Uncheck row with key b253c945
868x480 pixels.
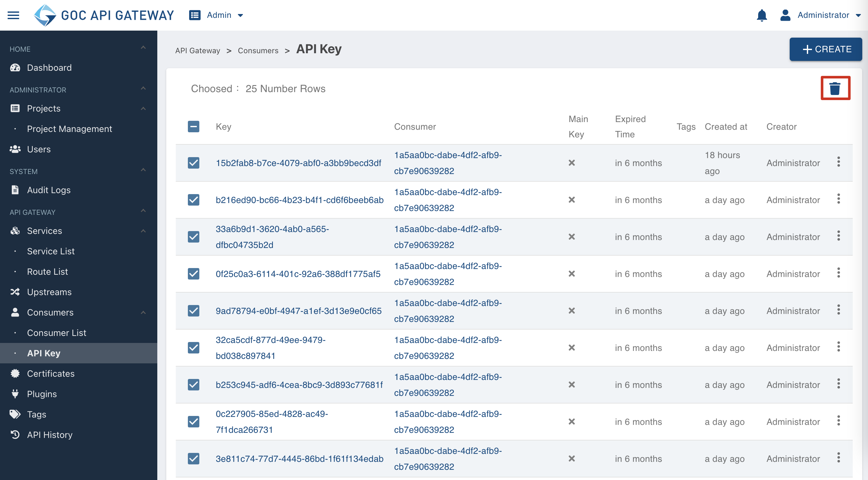click(193, 384)
